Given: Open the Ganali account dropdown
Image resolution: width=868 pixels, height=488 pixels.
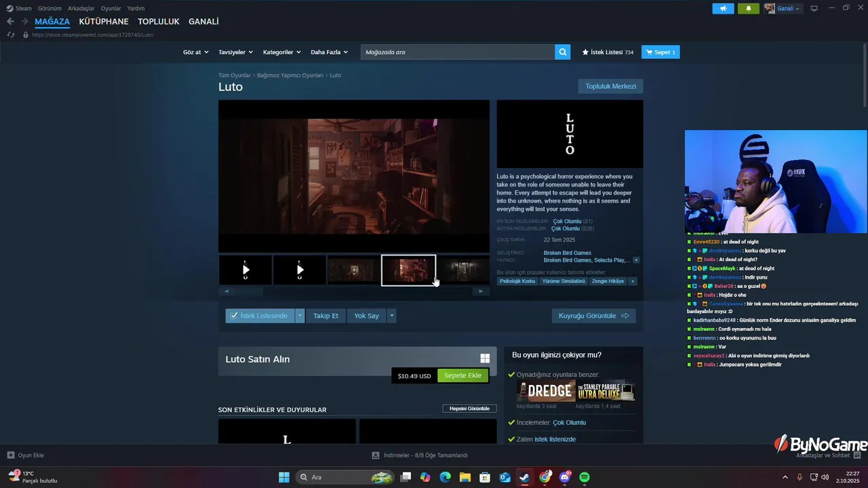Looking at the screenshot, I should [783, 8].
